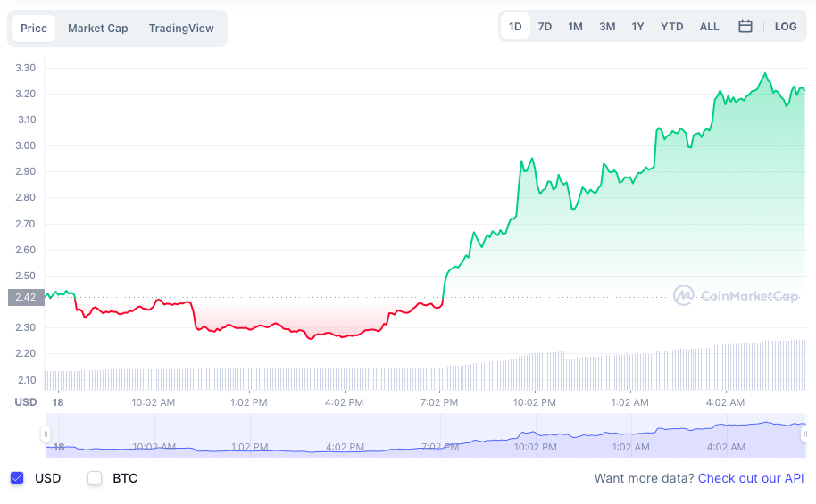Click the mini navigator chart at 7:02 PM
Image resolution: width=816 pixels, height=504 pixels.
(439, 437)
